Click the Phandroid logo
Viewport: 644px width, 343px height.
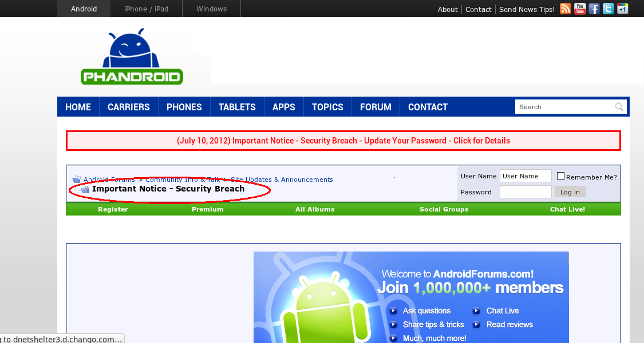pyautogui.click(x=132, y=56)
